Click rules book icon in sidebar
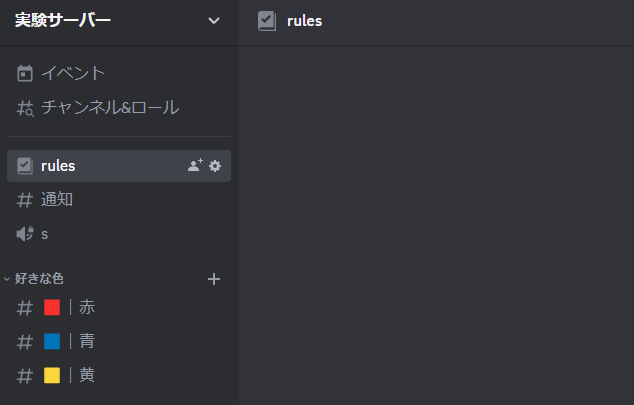The width and height of the screenshot is (634, 405). tap(25, 166)
